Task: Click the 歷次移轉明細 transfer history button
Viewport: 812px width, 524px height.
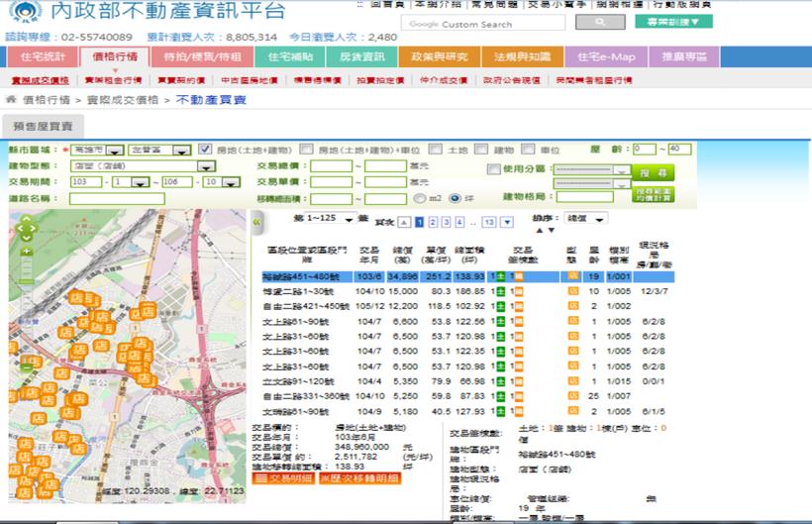Action: click(359, 477)
